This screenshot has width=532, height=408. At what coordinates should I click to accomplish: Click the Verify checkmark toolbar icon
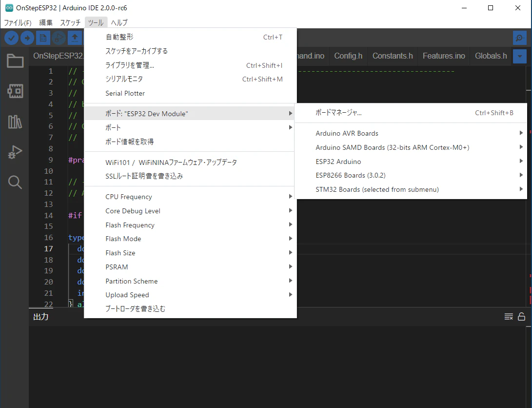[x=11, y=38]
